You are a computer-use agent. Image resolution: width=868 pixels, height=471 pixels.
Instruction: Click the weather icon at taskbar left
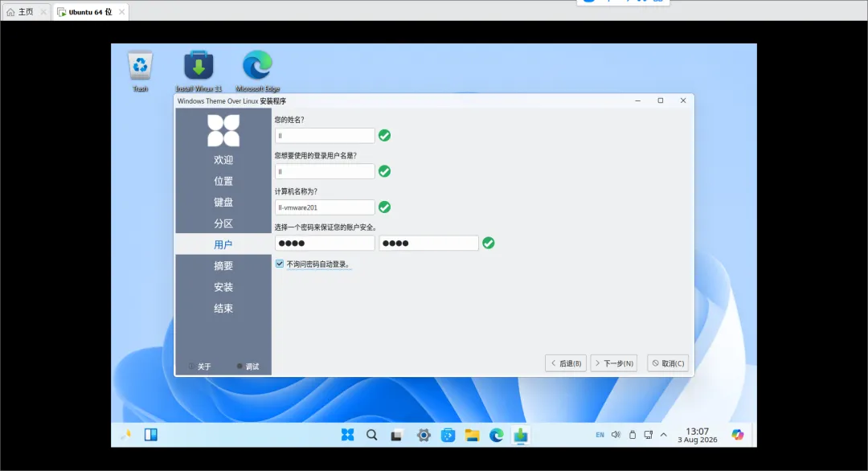[x=126, y=435]
